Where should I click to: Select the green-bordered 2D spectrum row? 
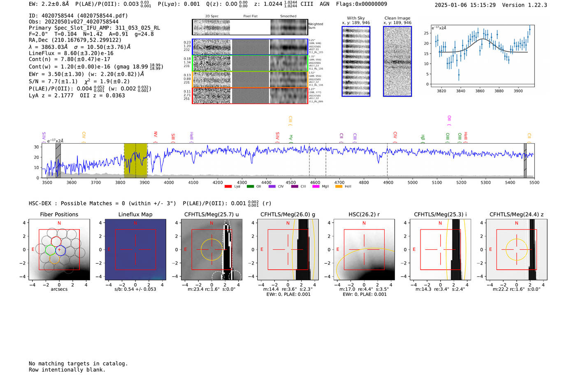pyautogui.click(x=250, y=63)
